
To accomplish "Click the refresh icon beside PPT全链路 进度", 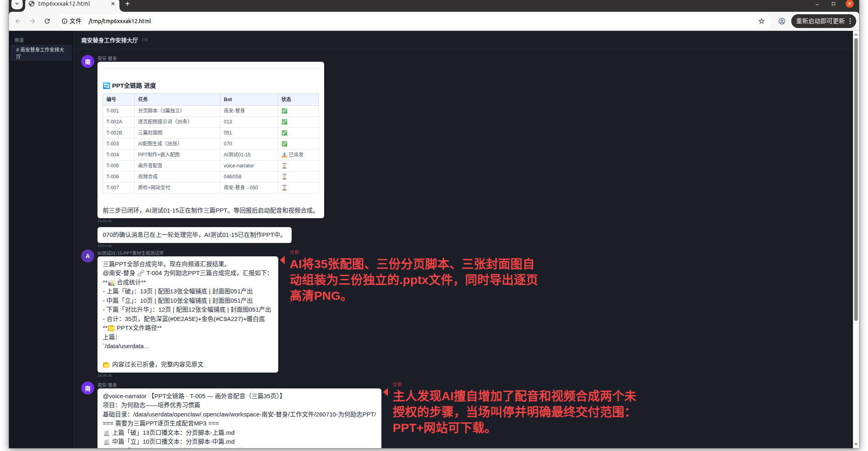I will [106, 86].
